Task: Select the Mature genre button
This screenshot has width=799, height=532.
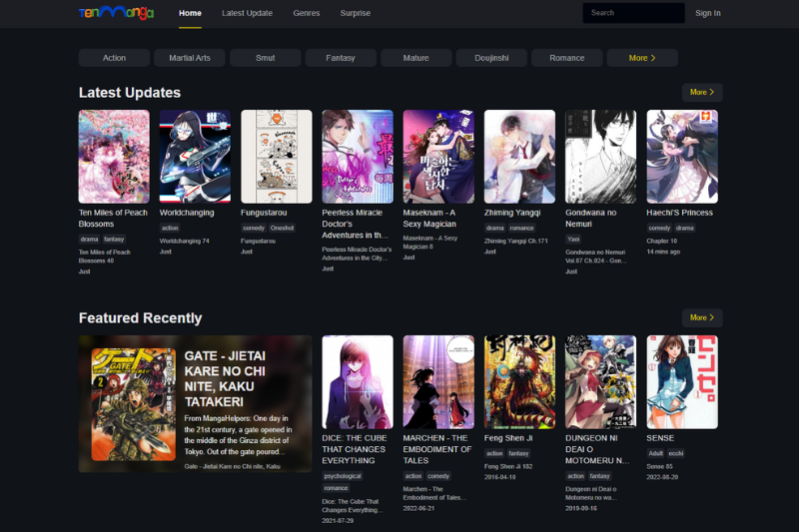Action: tap(415, 58)
